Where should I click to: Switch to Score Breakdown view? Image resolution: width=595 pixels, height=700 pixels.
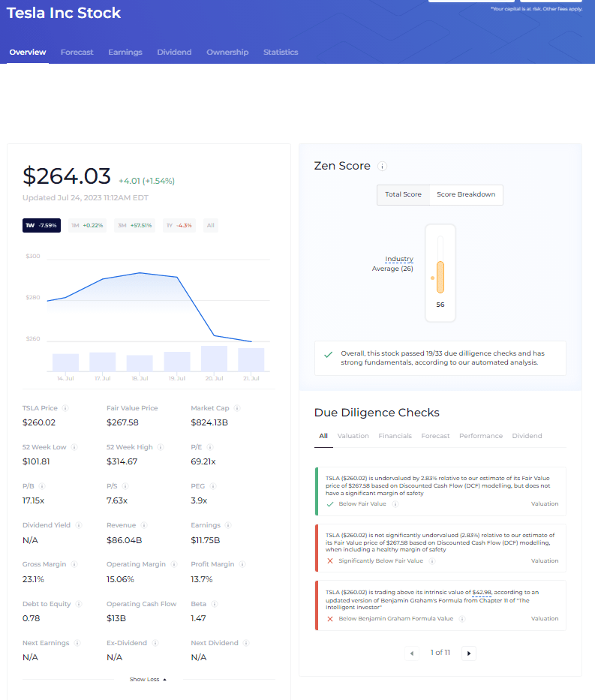pos(466,194)
